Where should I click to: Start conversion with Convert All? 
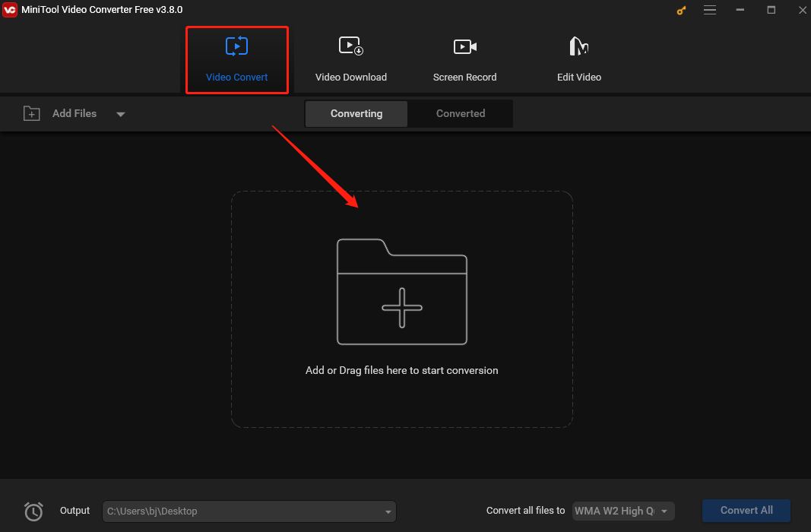coord(746,511)
